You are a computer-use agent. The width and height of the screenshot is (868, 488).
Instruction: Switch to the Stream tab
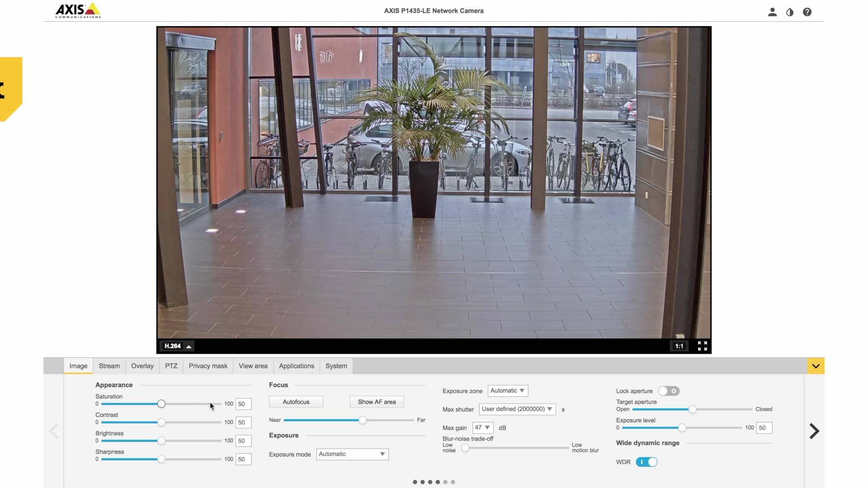(x=109, y=366)
